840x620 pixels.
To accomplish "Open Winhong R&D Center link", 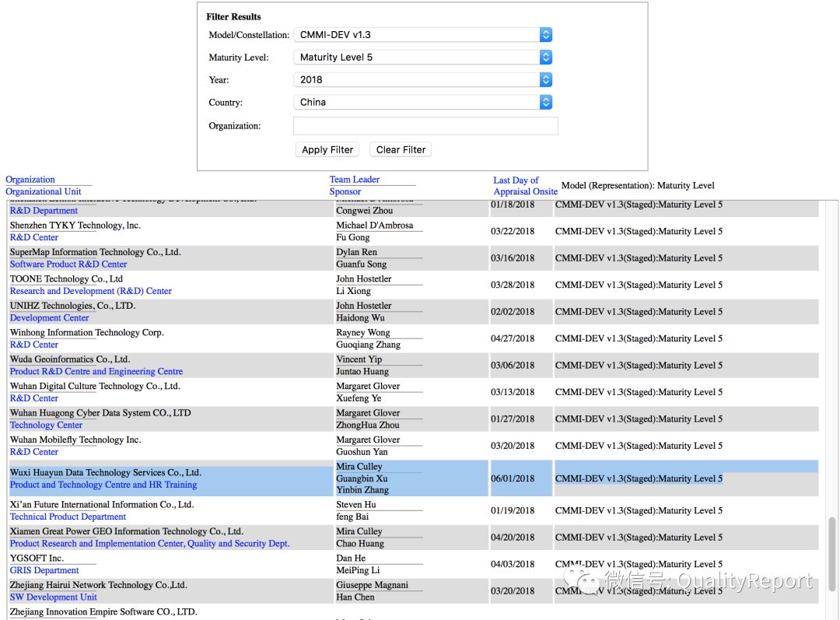I will tap(34, 345).
